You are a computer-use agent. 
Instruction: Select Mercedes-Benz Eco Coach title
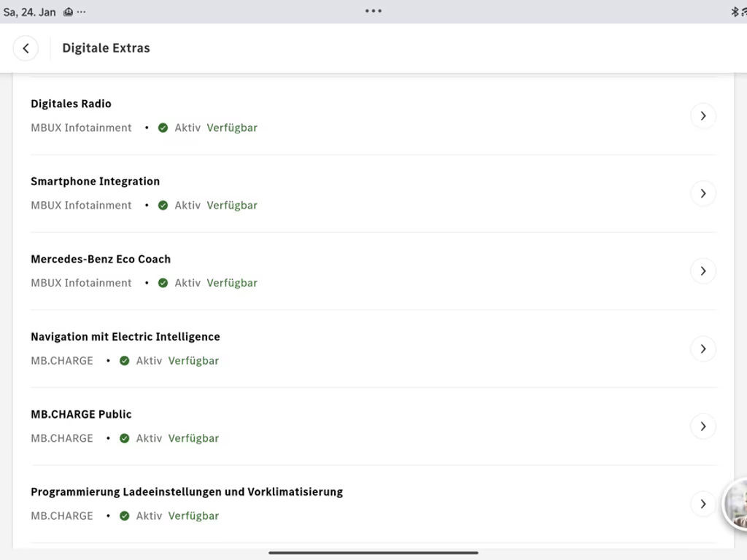coord(101,259)
